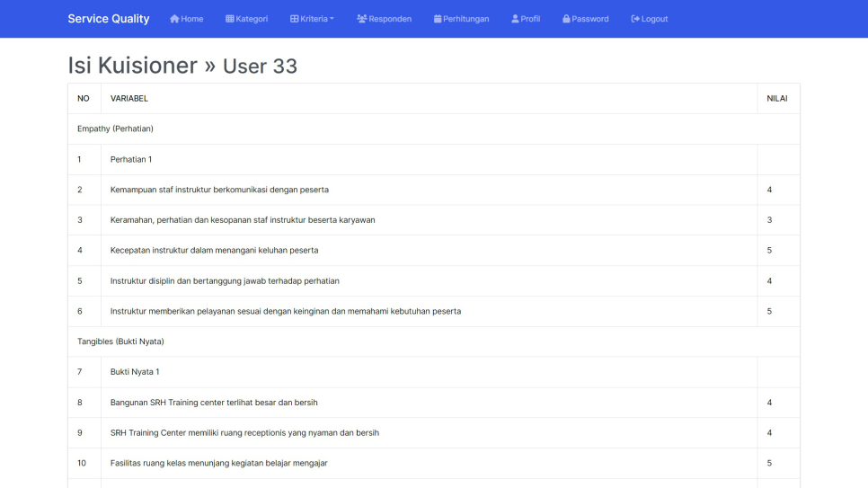Screen dimensions: 868x488
Task: Click Instruktur memberikan pelayanan sesuai keinginan text
Action: point(286,311)
